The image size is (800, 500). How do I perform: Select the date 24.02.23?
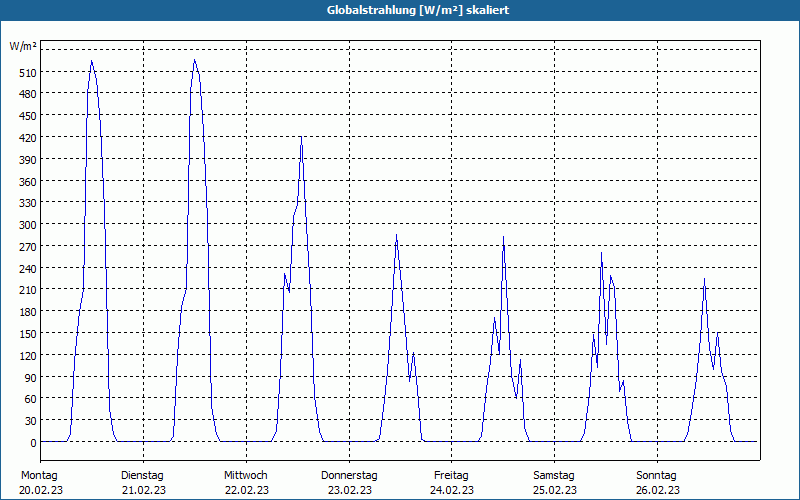tap(452, 490)
